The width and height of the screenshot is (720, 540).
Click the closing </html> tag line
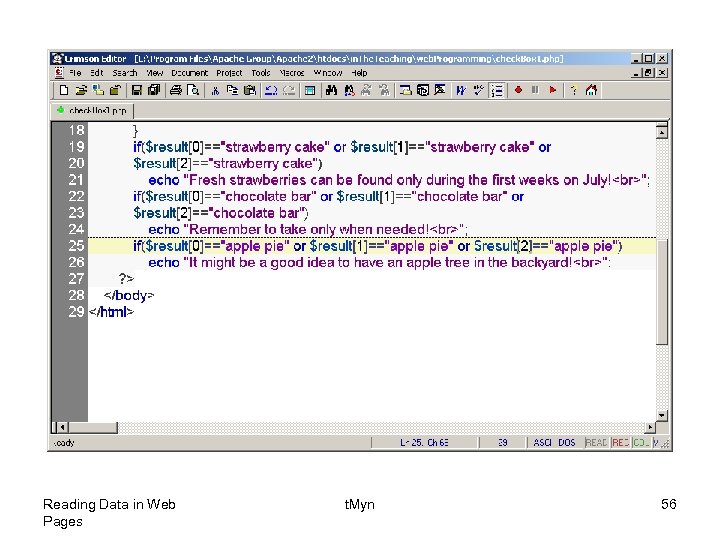click(111, 312)
